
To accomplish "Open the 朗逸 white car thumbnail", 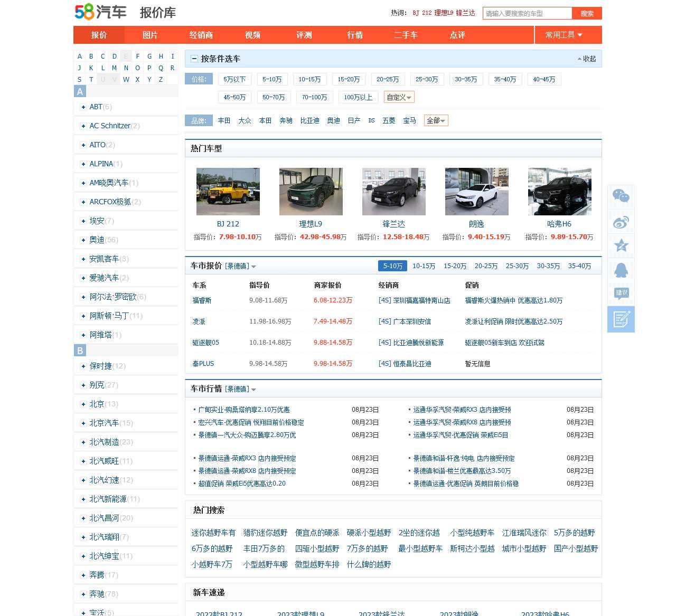I will point(476,192).
